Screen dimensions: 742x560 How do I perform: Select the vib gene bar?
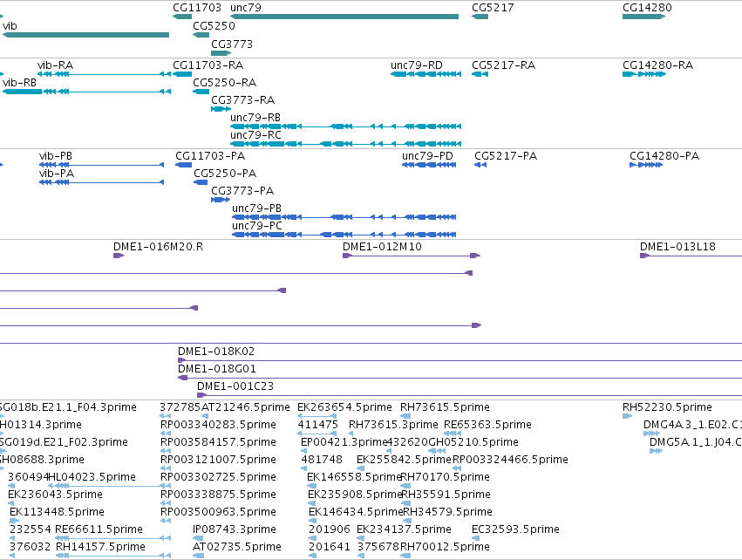click(x=85, y=35)
